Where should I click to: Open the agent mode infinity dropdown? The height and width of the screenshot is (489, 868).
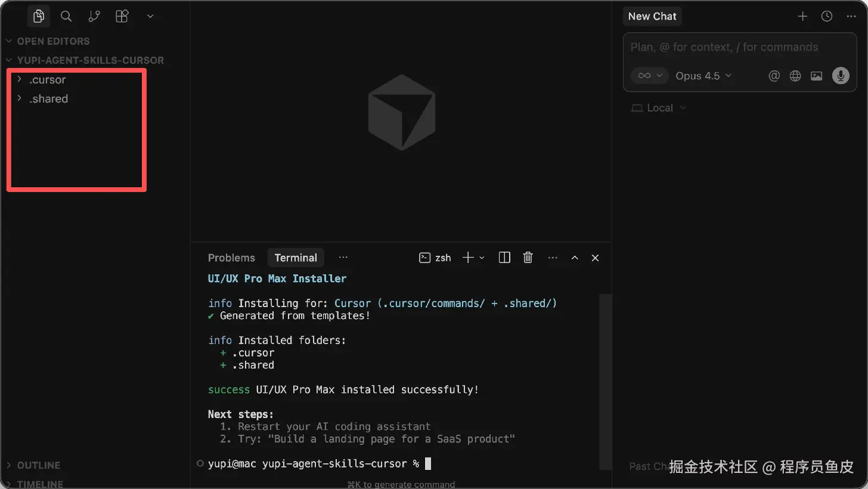coord(650,76)
